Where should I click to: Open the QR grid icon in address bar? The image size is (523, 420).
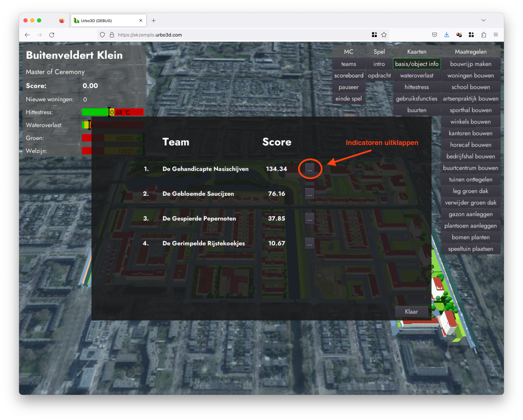coord(374,35)
